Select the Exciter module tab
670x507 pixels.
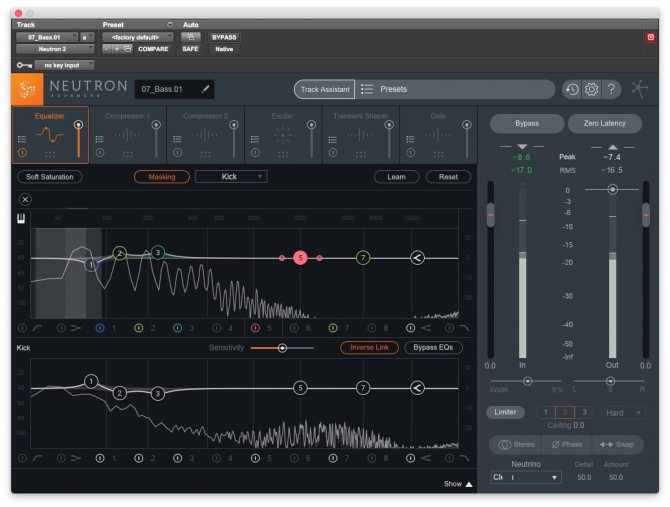point(283,135)
